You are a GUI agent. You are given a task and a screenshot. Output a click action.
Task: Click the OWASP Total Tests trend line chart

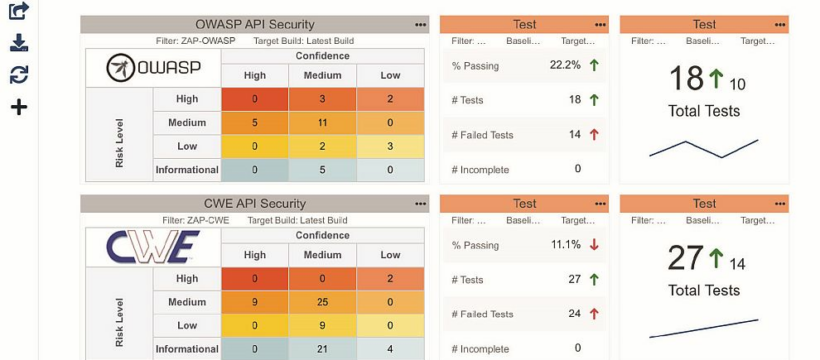703,148
